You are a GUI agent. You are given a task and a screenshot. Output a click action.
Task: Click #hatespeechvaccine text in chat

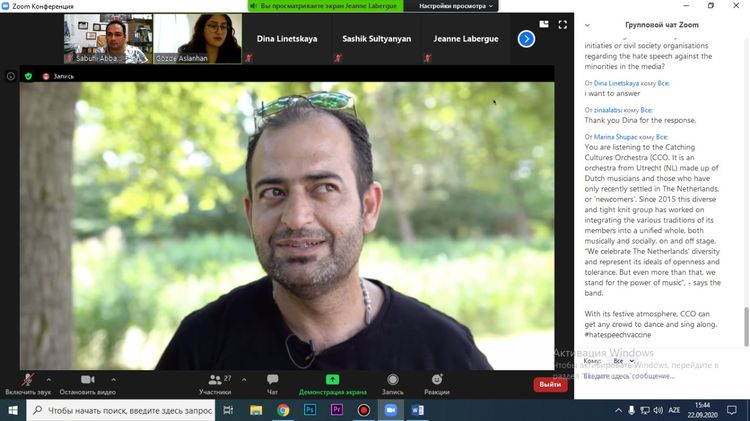pos(618,335)
